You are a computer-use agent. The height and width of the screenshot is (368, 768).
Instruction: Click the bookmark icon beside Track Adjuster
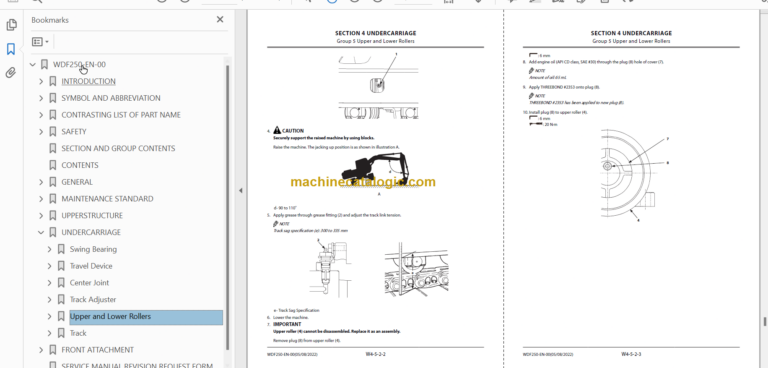(61, 299)
